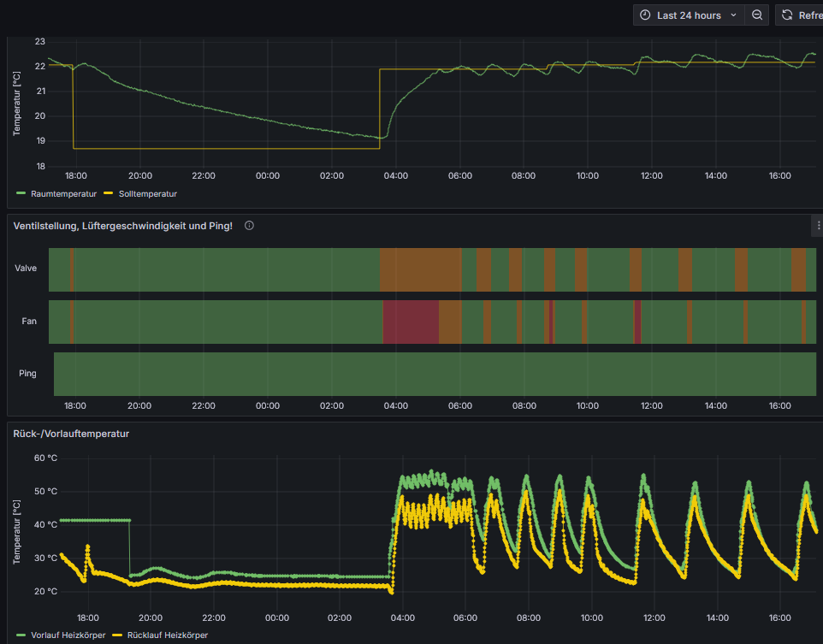Click the yellow Solltemperatur legend color swatch
Screen dimensions: 823x644
[108, 193]
